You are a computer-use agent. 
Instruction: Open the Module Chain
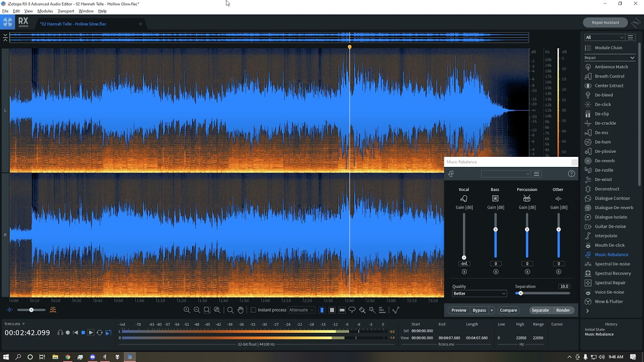604,48
